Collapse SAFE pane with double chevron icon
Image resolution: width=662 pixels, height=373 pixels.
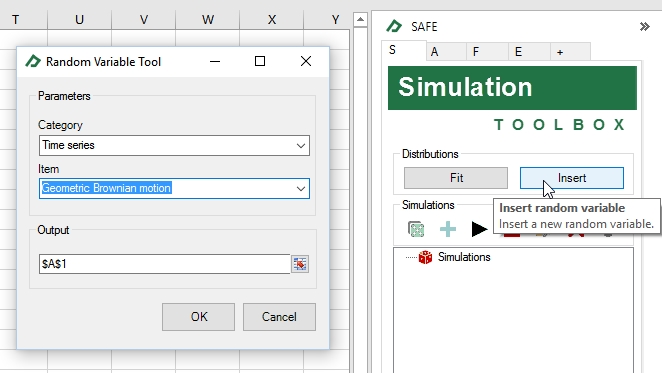(644, 27)
